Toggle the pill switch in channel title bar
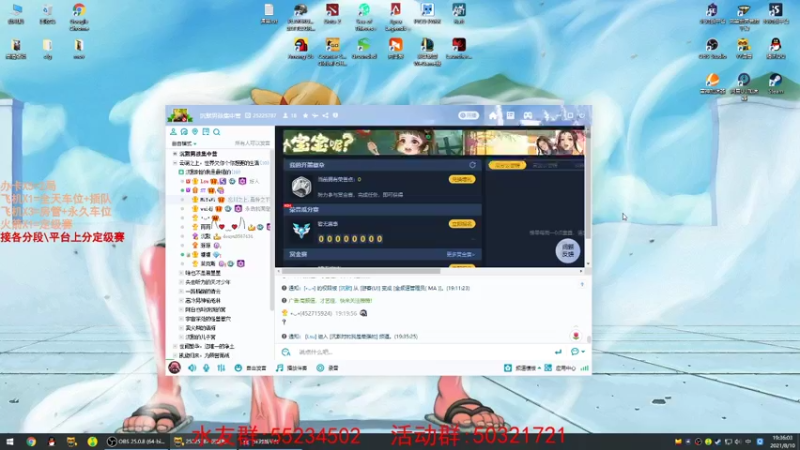Viewport: 800px width, 450px height. coord(468,116)
